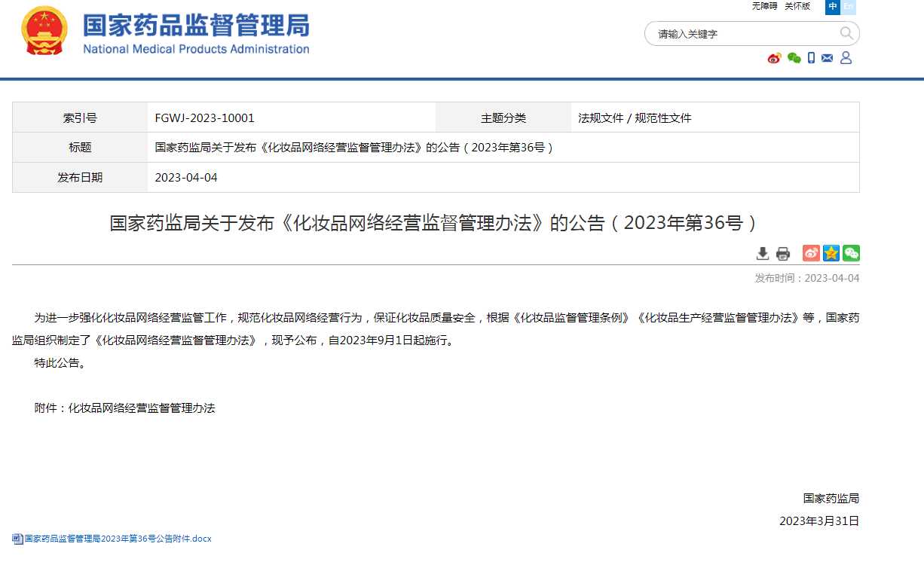Click the 2023-04-04 date in the table
The height and width of the screenshot is (577, 924).
tap(186, 178)
